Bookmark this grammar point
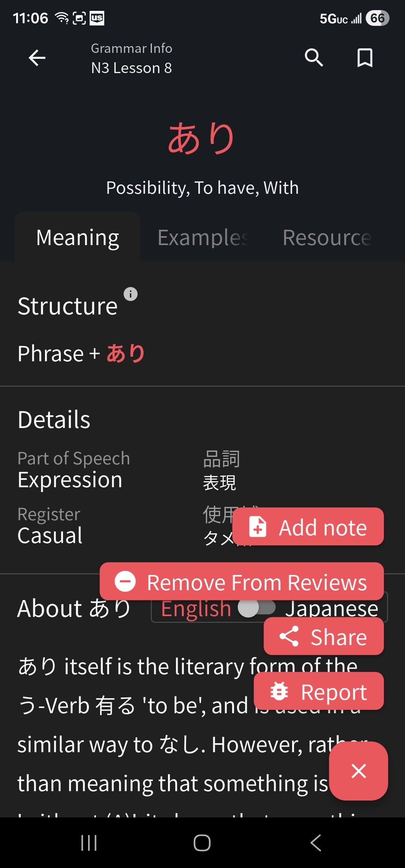 (364, 58)
